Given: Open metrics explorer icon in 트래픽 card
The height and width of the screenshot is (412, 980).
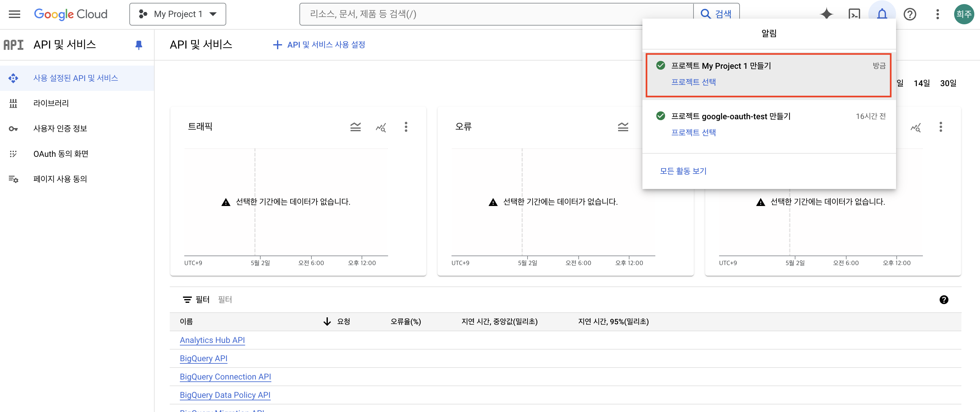Looking at the screenshot, I should (x=381, y=127).
